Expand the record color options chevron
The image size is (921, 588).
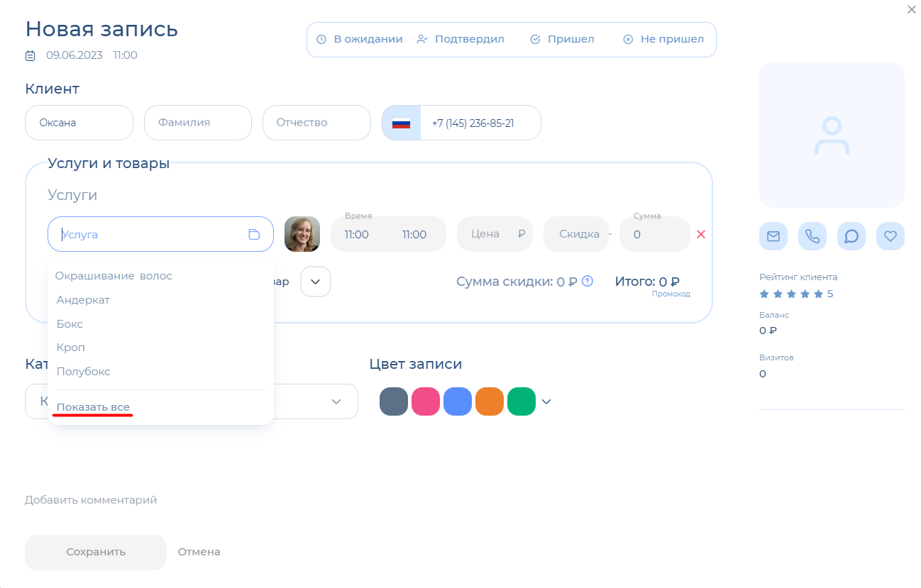click(546, 401)
